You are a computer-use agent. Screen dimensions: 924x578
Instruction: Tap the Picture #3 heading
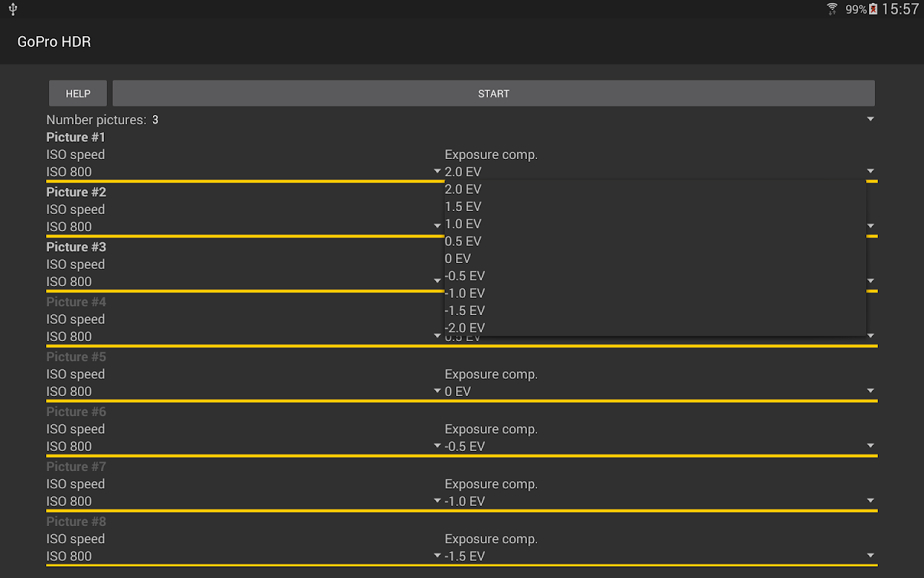pyautogui.click(x=76, y=247)
